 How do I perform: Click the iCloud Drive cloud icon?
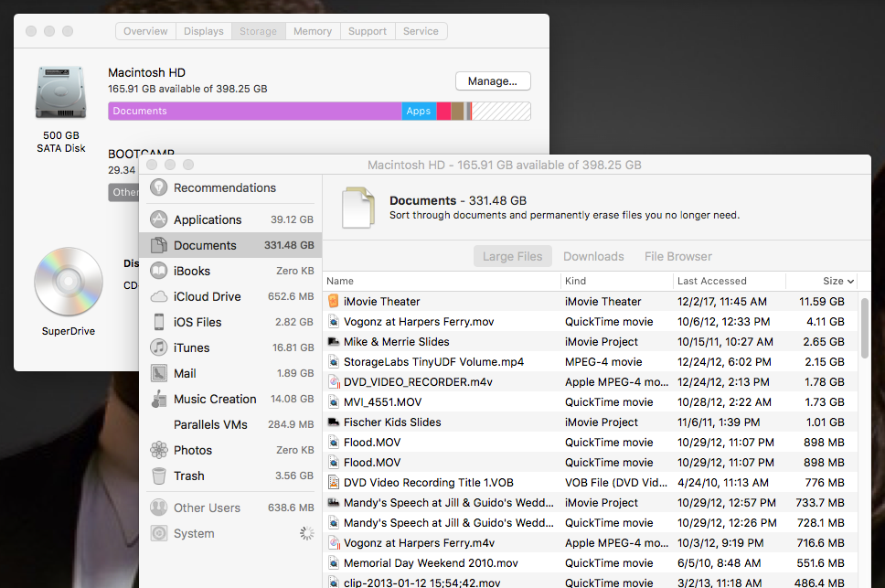click(159, 296)
